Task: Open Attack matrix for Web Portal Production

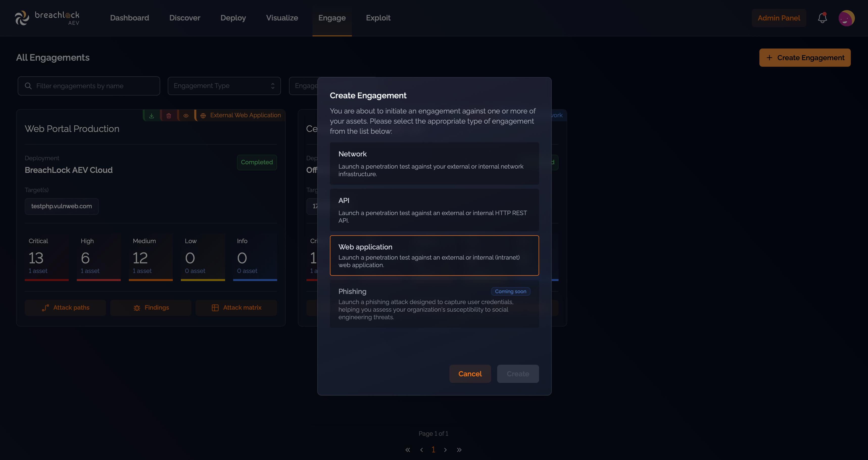Action: coord(236,308)
